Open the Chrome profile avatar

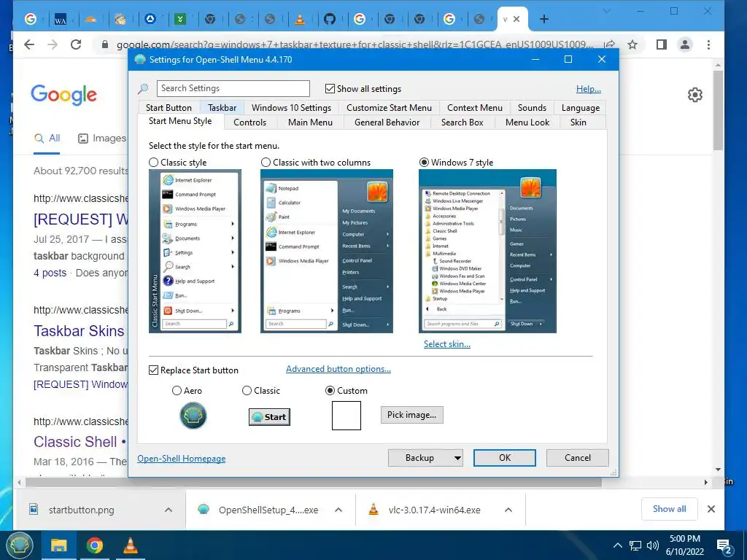[x=685, y=44]
